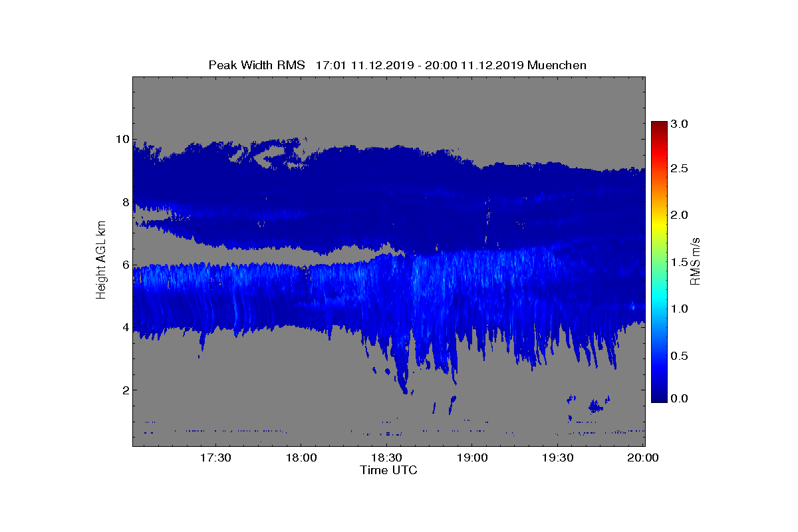Click the yellow section of the colorbar

(659, 225)
